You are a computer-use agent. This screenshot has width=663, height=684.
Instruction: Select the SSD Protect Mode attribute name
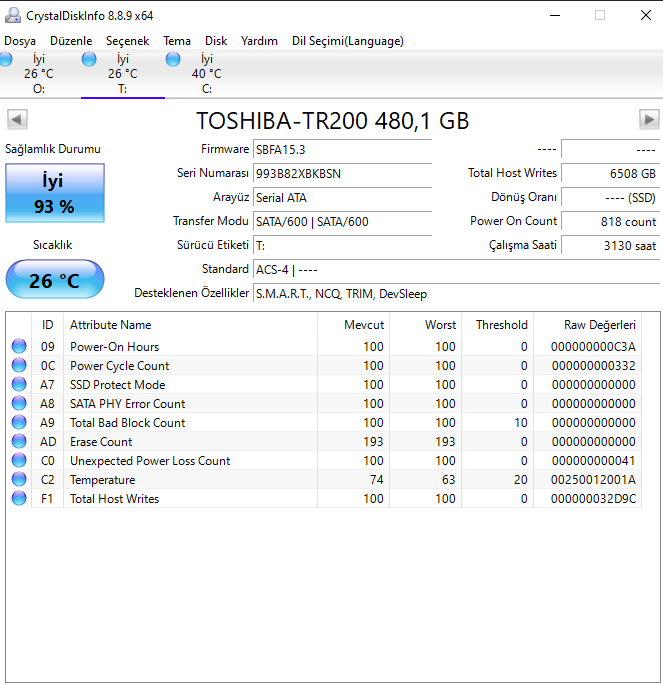point(118,385)
